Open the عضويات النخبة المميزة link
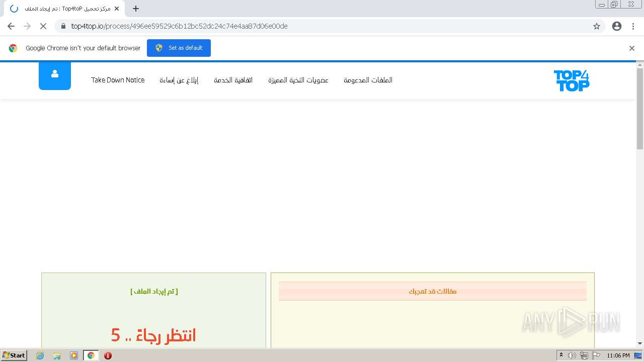The image size is (644, 362). point(298,80)
